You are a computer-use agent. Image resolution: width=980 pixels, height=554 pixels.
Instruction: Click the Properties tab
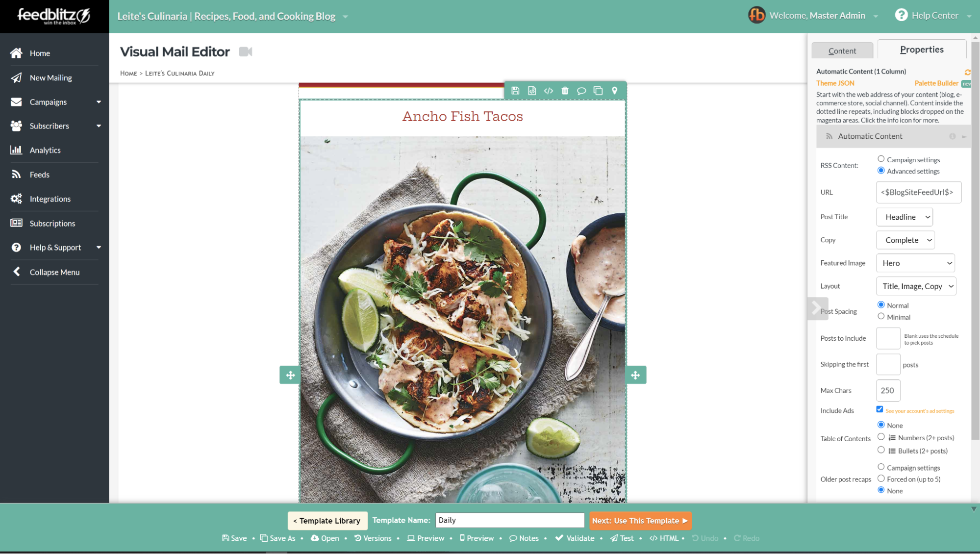[x=922, y=49]
